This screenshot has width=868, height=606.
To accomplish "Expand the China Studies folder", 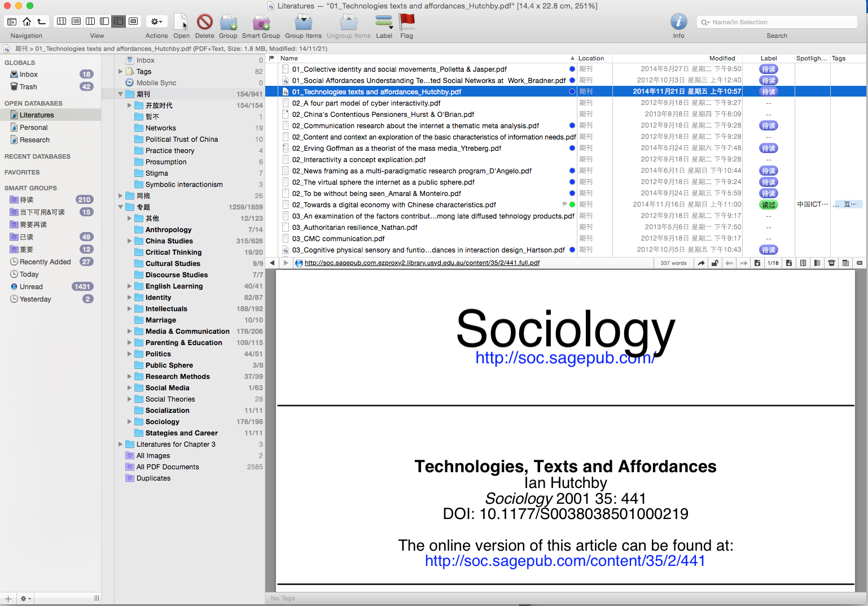I will [x=129, y=241].
